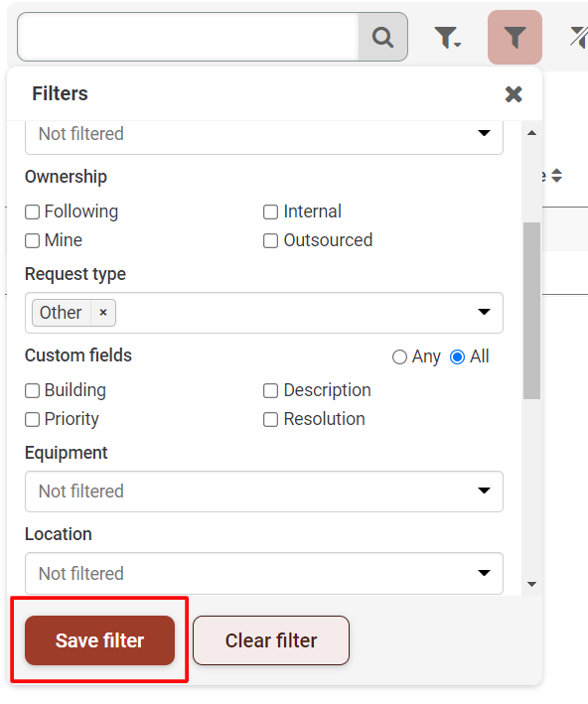
Task: Close the Filters panel with X
Action: pos(514,94)
